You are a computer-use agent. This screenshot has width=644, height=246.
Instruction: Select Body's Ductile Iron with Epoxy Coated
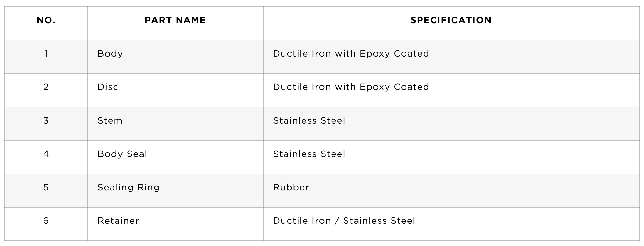351,54
